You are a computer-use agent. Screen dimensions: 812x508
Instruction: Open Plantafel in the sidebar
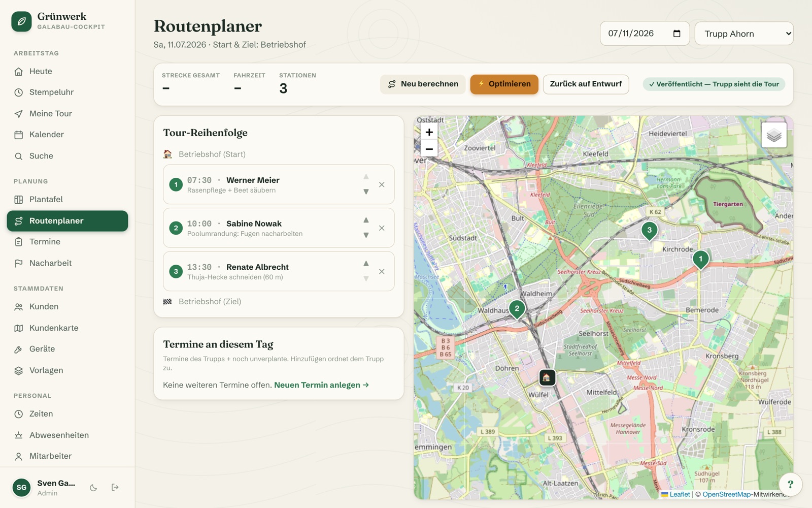67,200
